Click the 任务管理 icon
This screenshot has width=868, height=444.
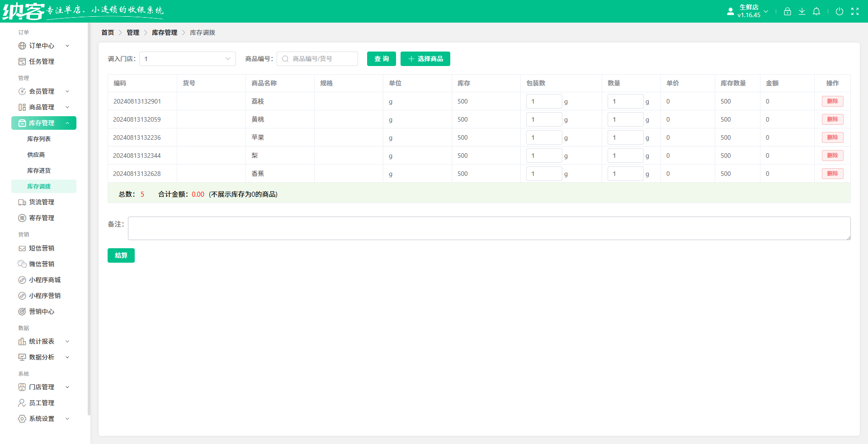point(22,61)
